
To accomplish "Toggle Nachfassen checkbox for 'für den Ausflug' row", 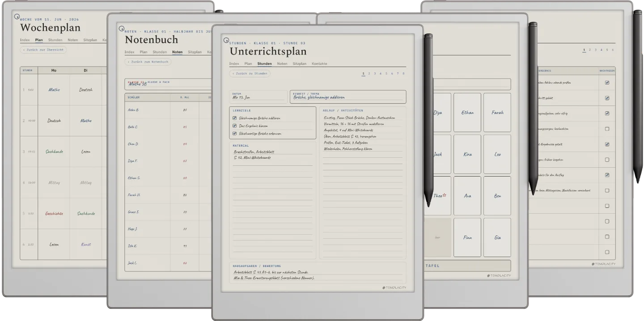I will (x=607, y=175).
